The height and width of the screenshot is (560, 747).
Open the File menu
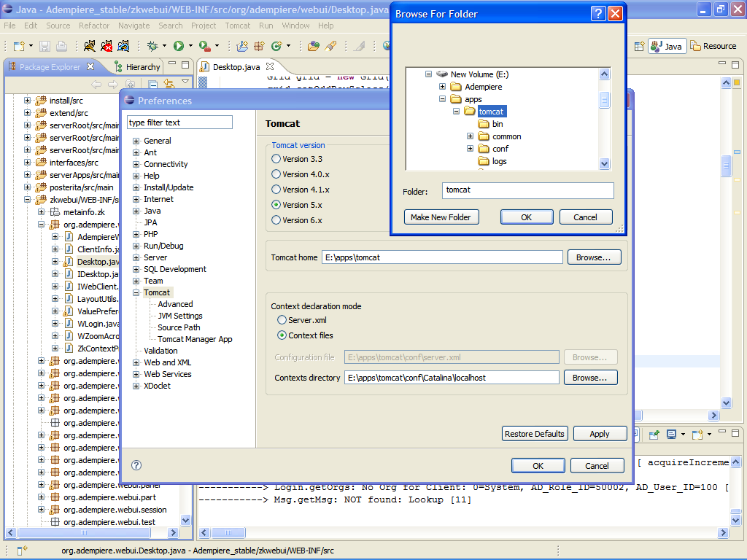coord(9,26)
